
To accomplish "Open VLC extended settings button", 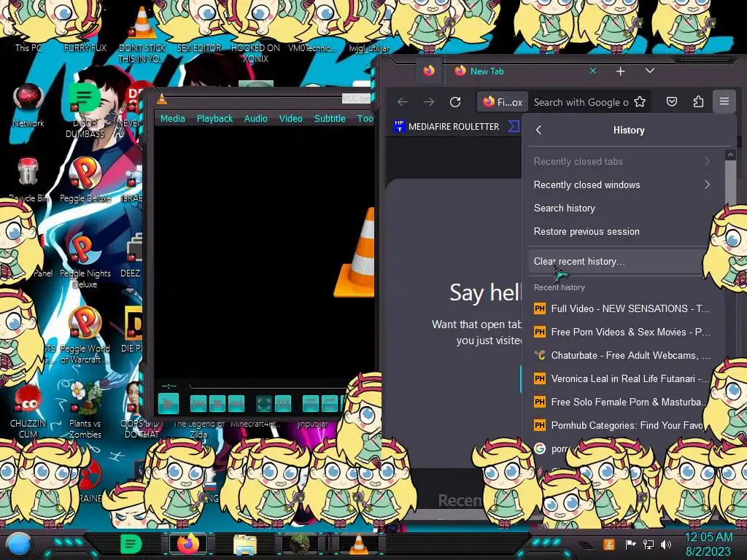I will [283, 404].
